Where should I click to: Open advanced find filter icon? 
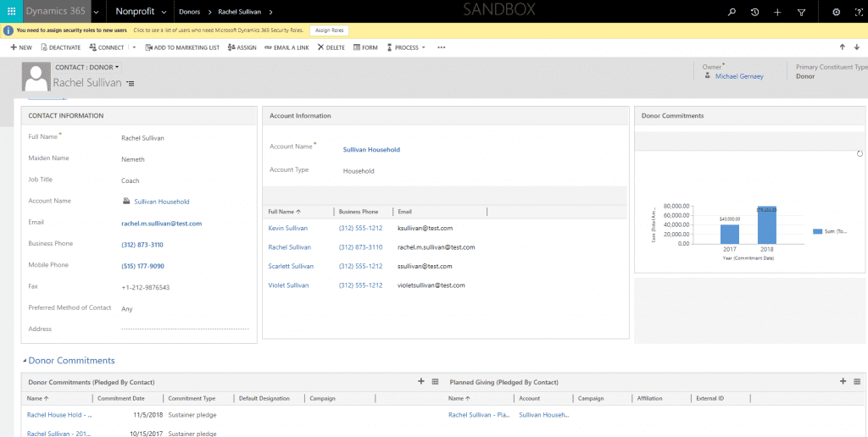tap(800, 12)
